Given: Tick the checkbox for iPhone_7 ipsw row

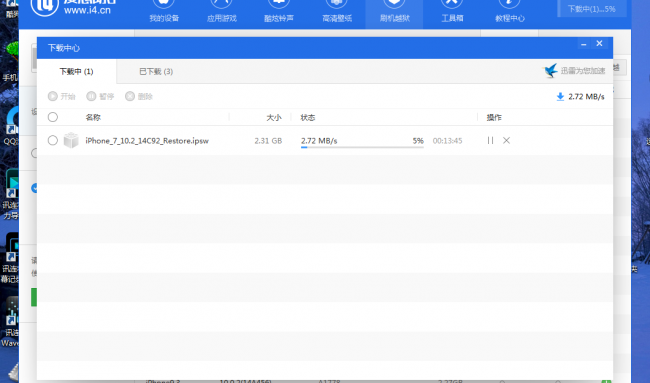Looking at the screenshot, I should (53, 141).
